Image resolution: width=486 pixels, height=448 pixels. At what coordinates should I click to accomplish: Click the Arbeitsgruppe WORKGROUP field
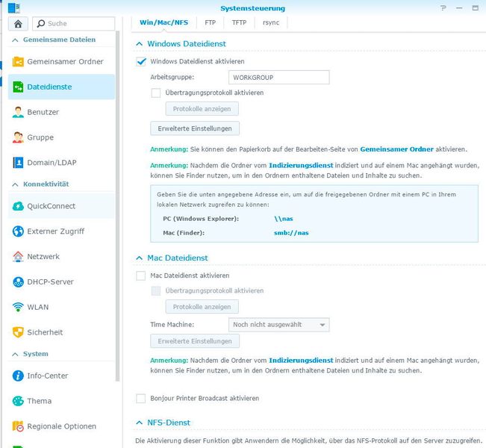[279, 77]
